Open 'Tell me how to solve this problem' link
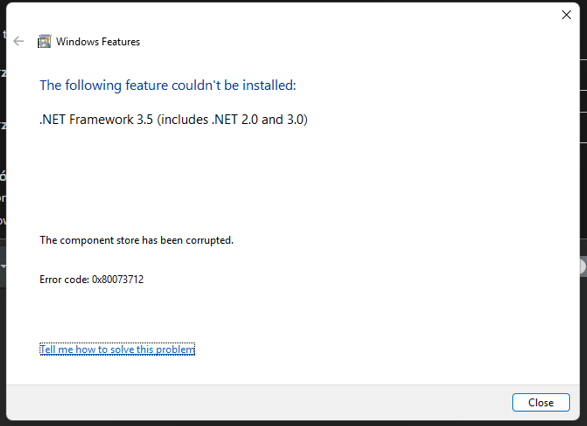Viewport: 587px width, 426px height. tap(117, 349)
